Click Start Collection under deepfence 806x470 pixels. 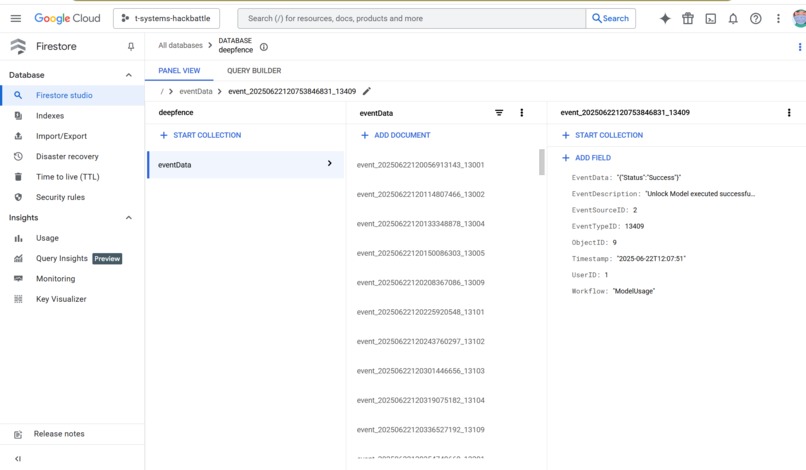click(x=200, y=135)
